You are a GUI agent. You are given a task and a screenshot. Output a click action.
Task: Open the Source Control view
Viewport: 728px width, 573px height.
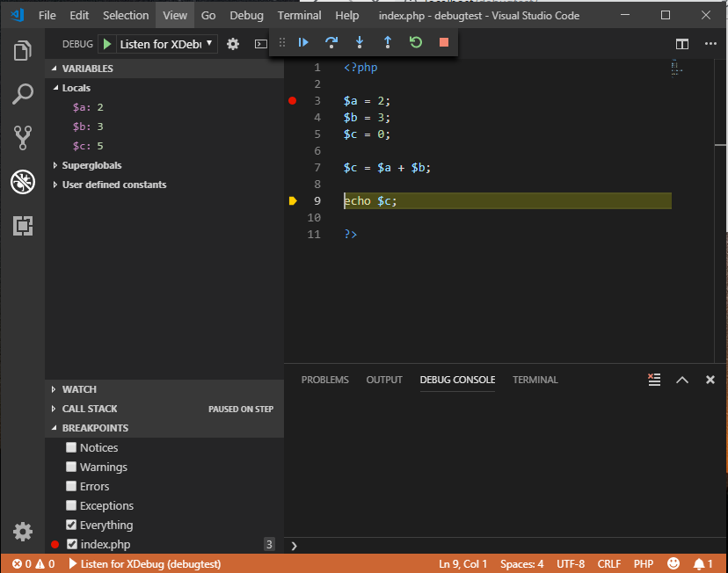pyautogui.click(x=22, y=138)
